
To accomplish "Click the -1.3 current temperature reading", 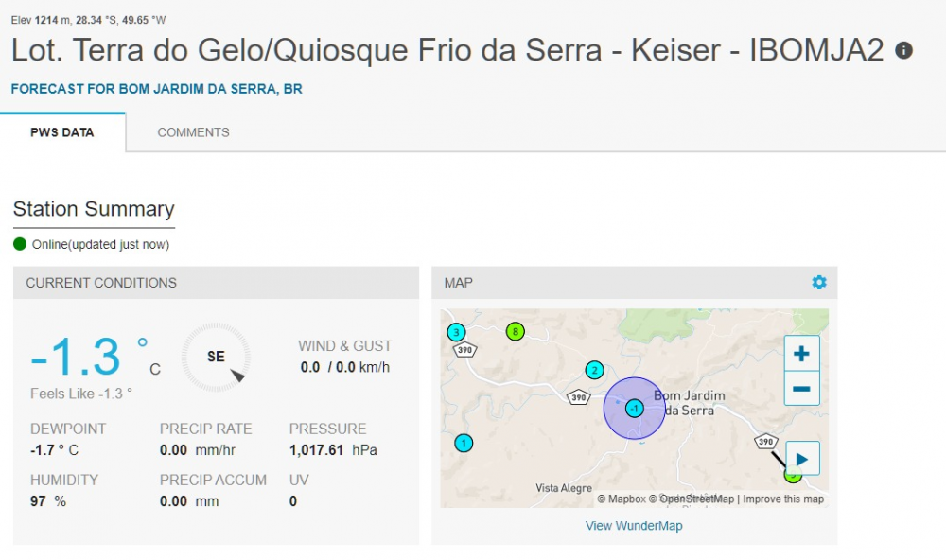I will click(76, 358).
